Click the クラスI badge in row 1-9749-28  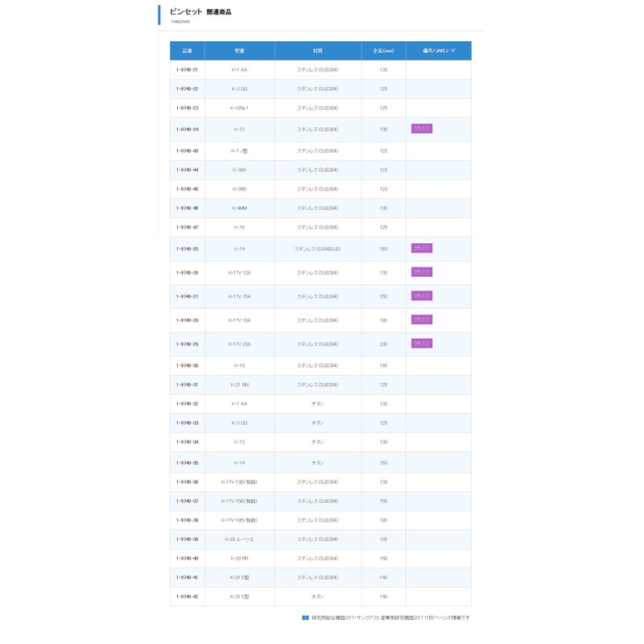tap(421, 320)
